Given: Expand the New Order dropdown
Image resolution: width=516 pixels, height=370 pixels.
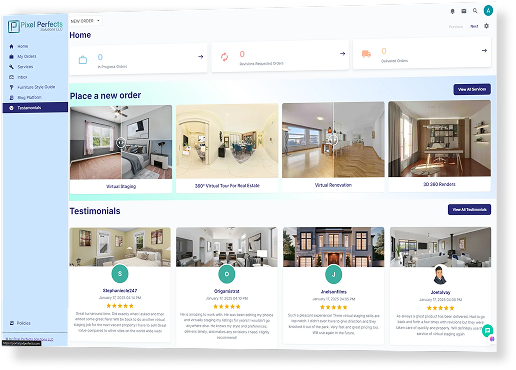Looking at the screenshot, I should pos(85,21).
